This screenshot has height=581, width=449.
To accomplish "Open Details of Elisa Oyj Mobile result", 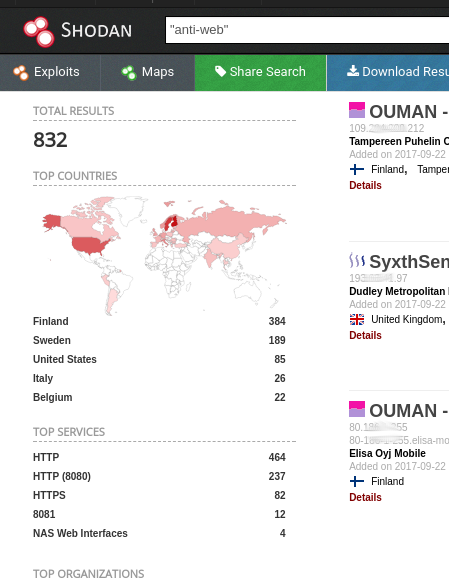I will 365,497.
